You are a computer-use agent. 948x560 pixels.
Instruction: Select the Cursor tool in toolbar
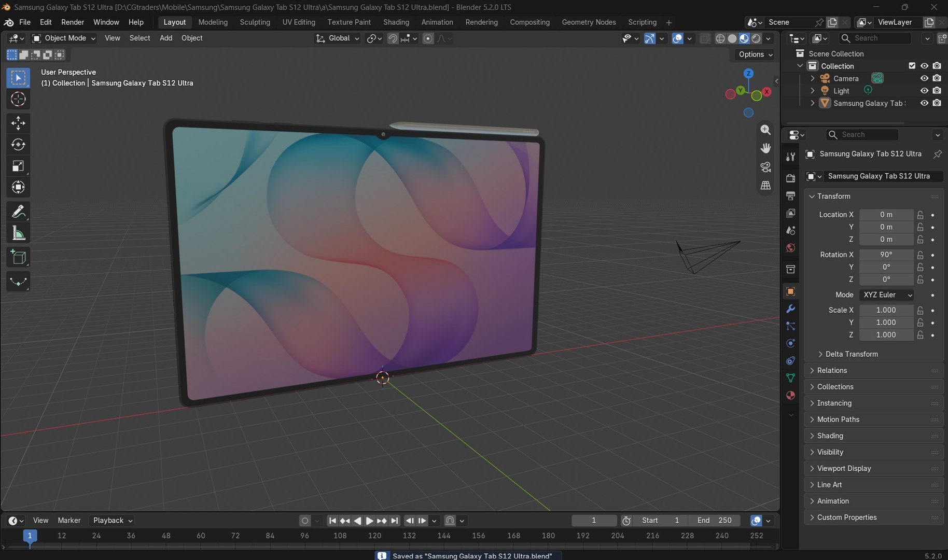(x=18, y=99)
